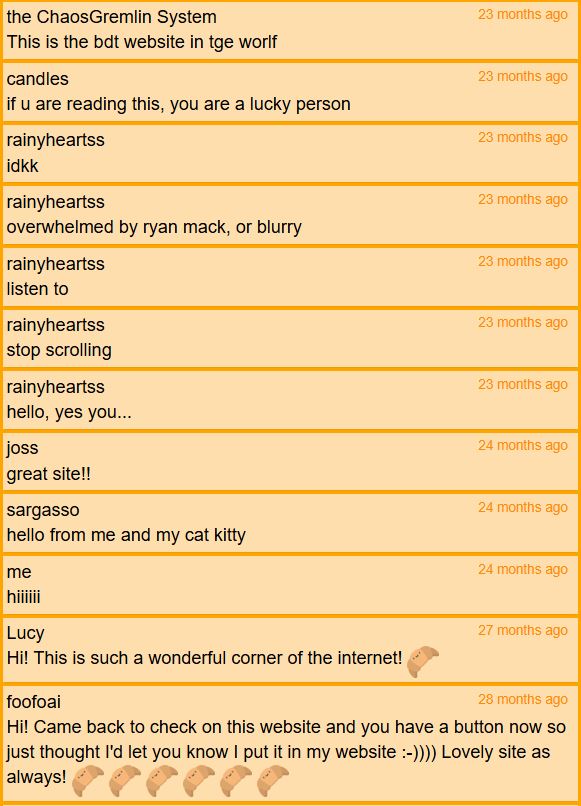
Task: Click the username 'candles'
Action: (x=38, y=79)
